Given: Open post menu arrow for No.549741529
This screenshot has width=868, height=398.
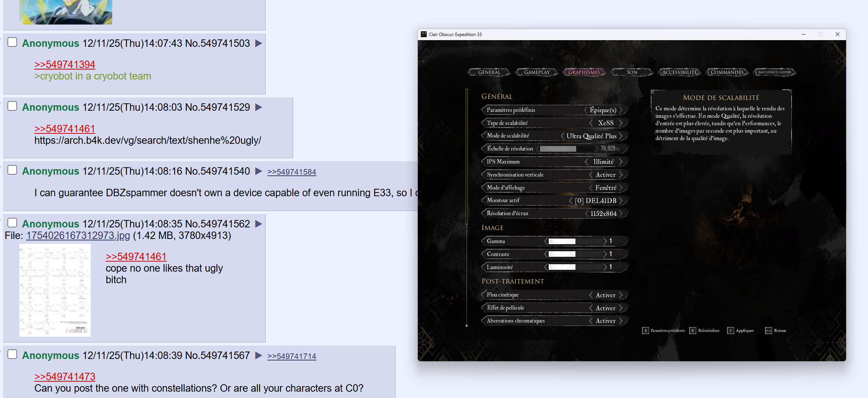Looking at the screenshot, I should 259,107.
